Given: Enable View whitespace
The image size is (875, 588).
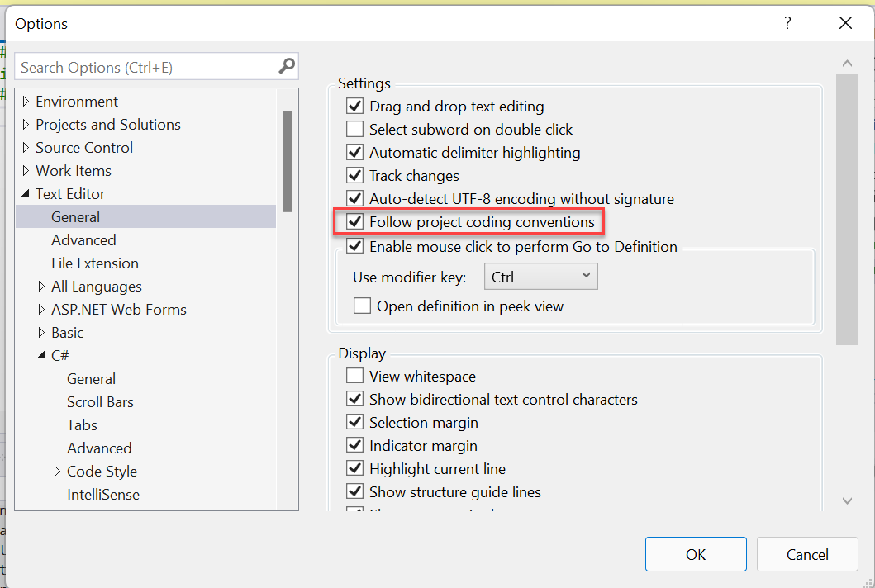Looking at the screenshot, I should 355,376.
